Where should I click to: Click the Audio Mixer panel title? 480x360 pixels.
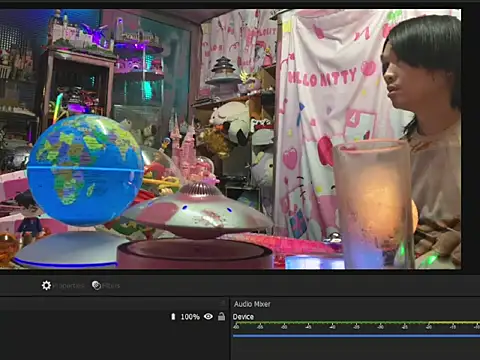pyautogui.click(x=252, y=304)
